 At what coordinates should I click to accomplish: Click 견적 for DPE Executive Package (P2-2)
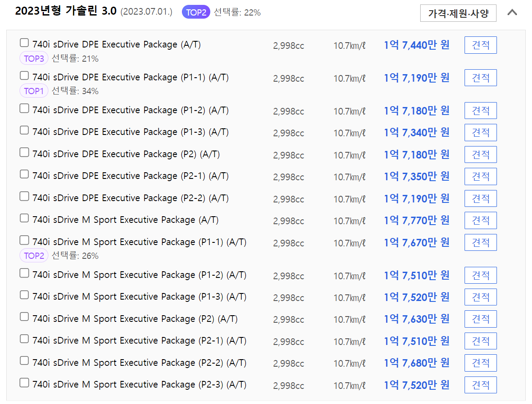[481, 198]
